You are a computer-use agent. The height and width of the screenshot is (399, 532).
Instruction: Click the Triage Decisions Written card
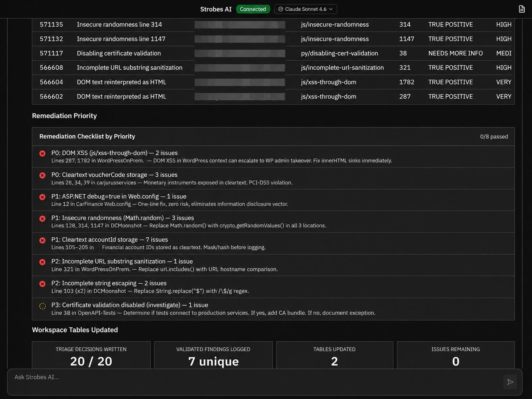click(91, 355)
